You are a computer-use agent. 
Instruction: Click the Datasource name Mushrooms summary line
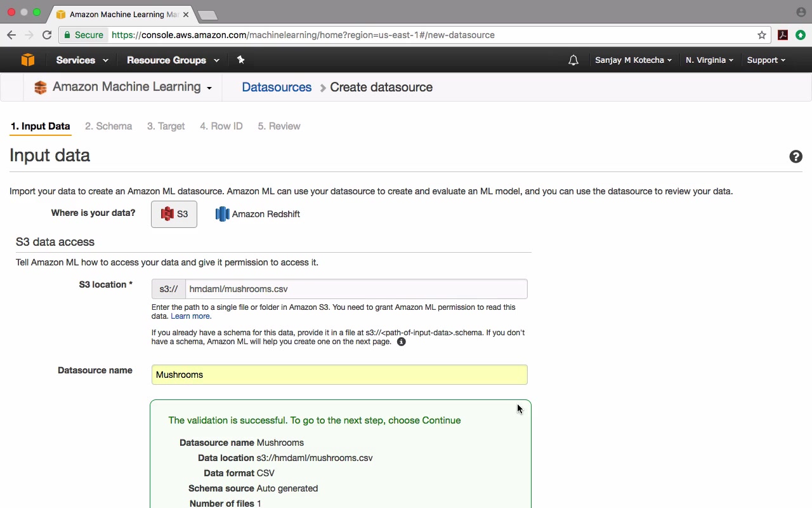tap(242, 443)
